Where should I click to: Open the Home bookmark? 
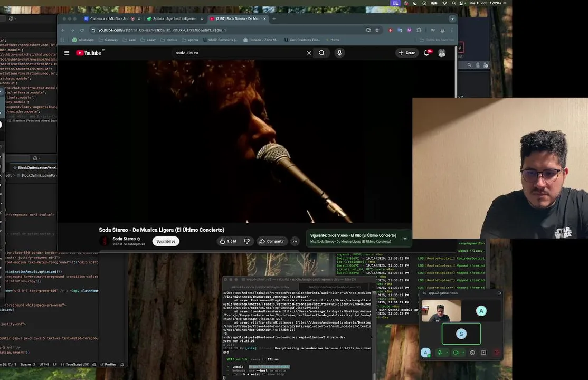332,40
